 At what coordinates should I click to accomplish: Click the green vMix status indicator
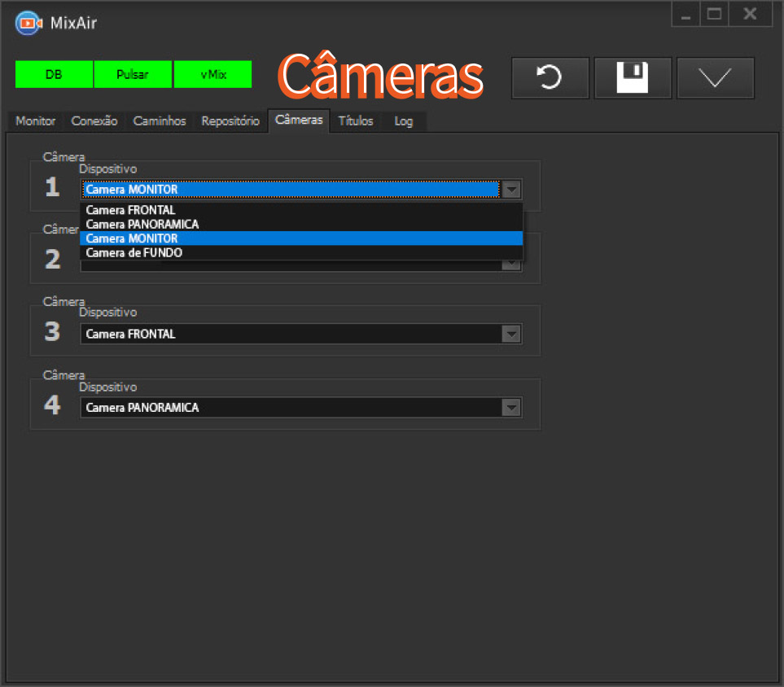pos(213,75)
